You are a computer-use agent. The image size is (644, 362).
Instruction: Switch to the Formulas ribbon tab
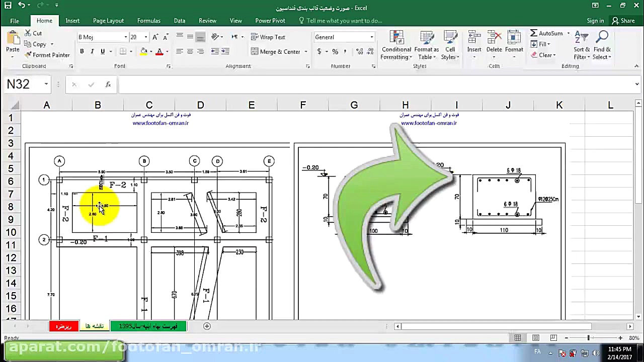pos(148,21)
